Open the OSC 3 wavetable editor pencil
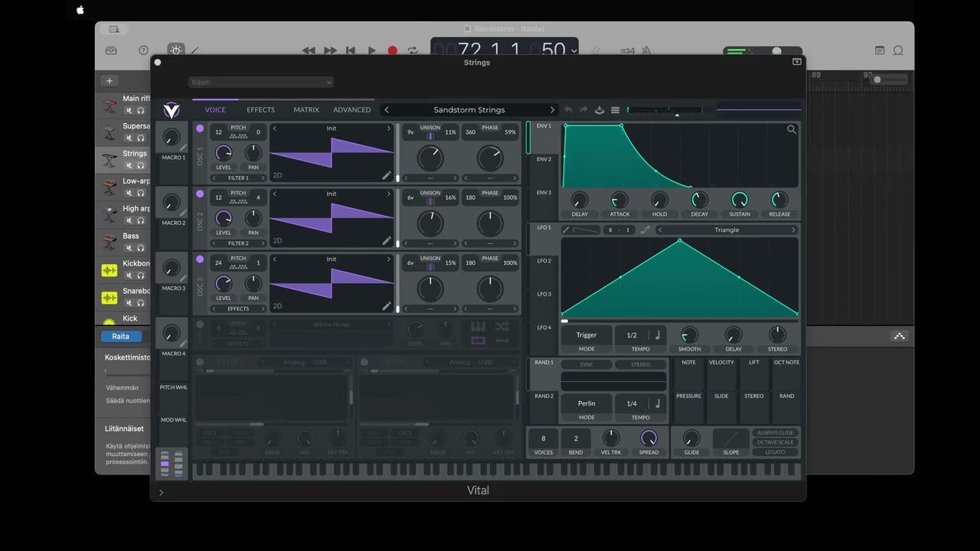The width and height of the screenshot is (980, 551). 387,306
